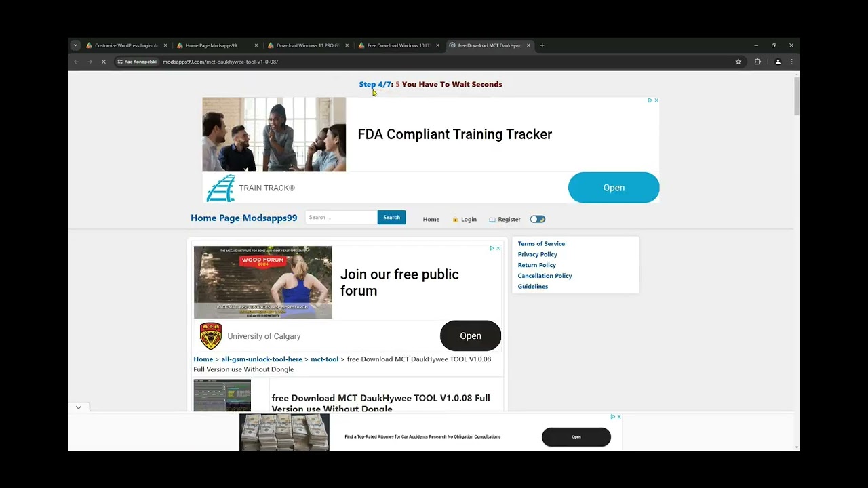This screenshot has height=488, width=868.
Task: Click the money stack ad image
Action: 284,432
